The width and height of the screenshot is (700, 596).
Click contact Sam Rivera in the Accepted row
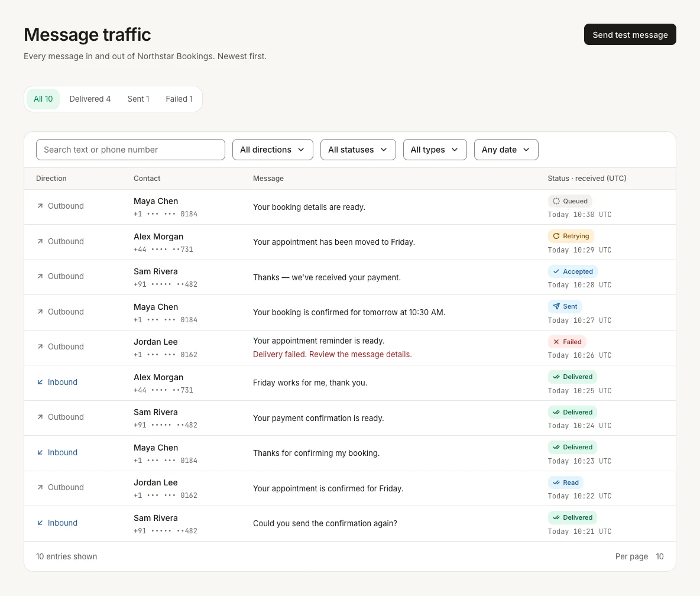click(x=155, y=271)
